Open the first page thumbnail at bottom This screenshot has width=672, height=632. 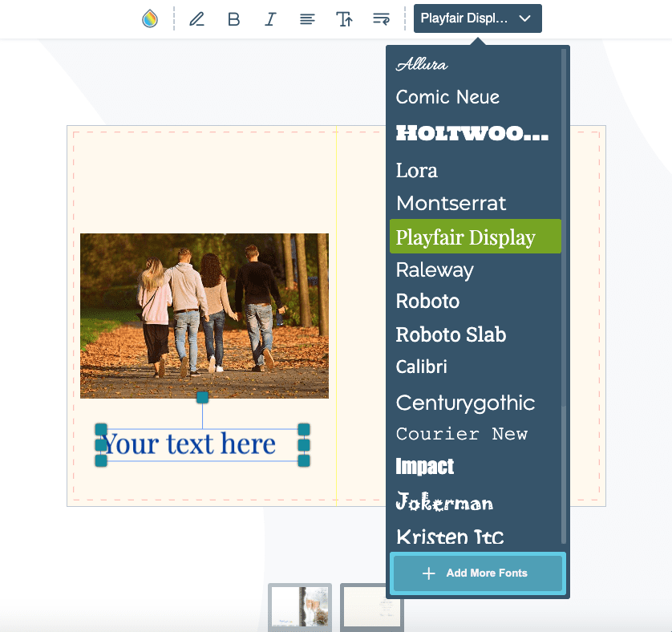click(x=300, y=606)
